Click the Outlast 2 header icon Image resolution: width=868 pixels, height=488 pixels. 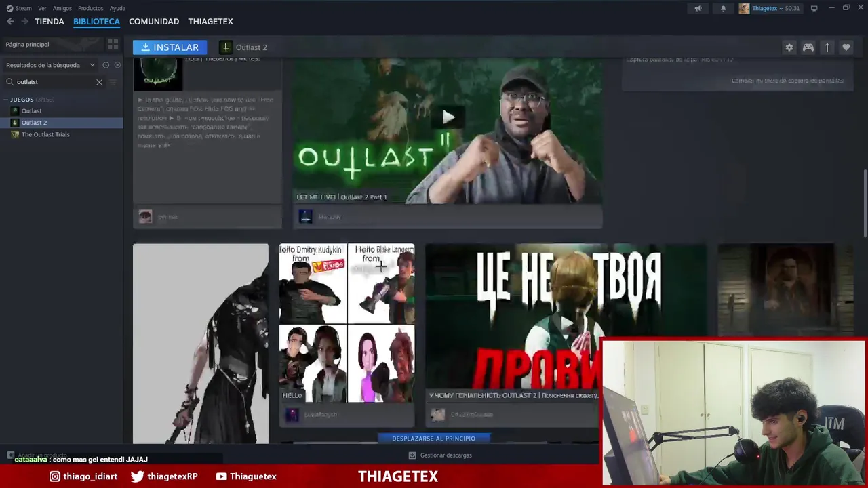[226, 47]
